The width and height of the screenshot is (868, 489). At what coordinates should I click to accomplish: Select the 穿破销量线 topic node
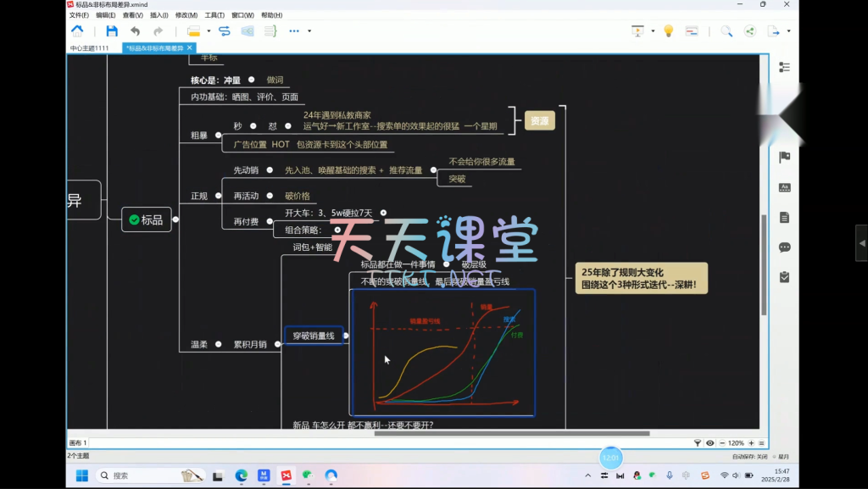point(313,336)
